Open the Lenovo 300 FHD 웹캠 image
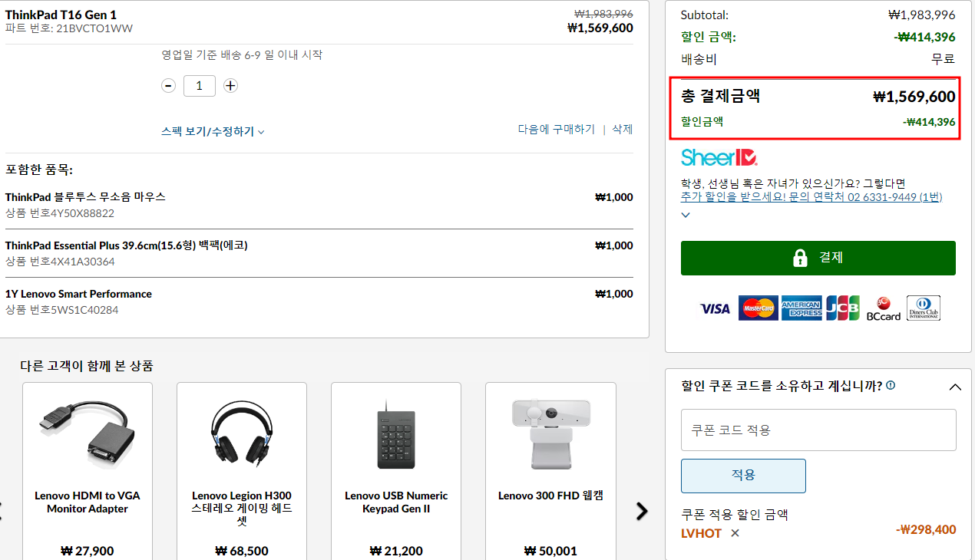This screenshot has height=560, width=975. [x=550, y=433]
